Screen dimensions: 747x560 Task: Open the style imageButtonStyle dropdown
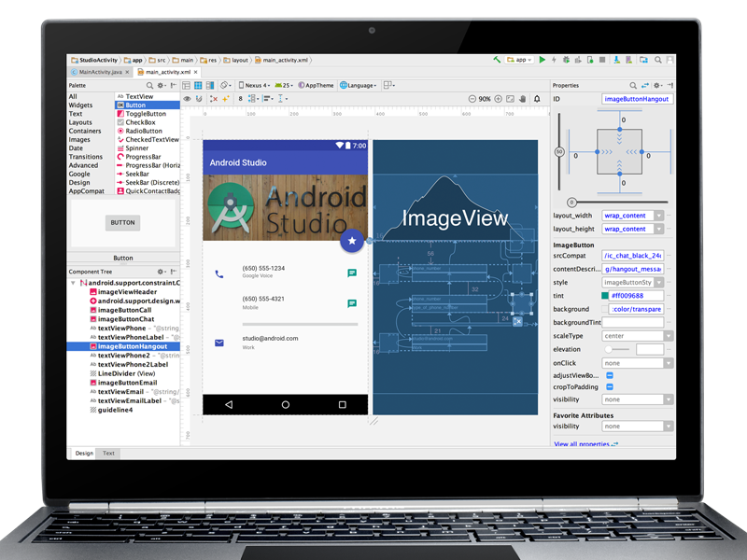tap(659, 283)
